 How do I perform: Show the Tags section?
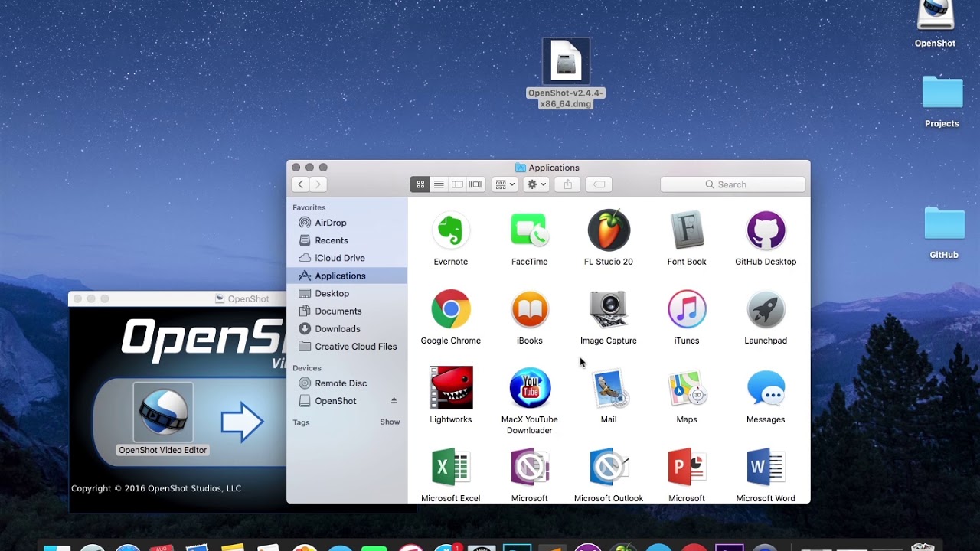pos(390,422)
